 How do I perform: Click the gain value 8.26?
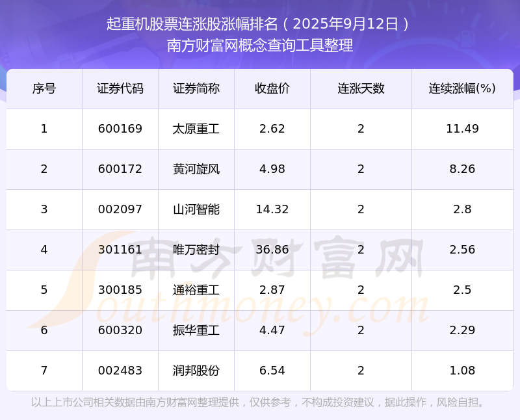(x=462, y=169)
